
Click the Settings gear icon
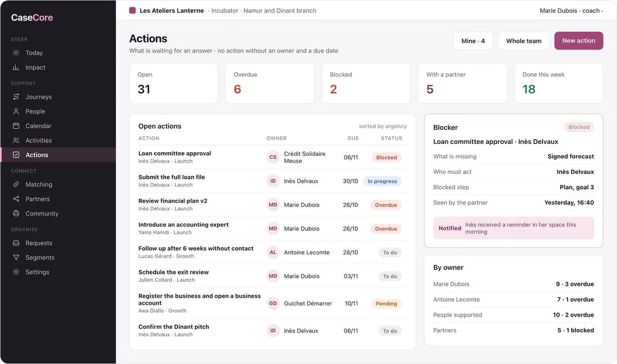coord(16,272)
